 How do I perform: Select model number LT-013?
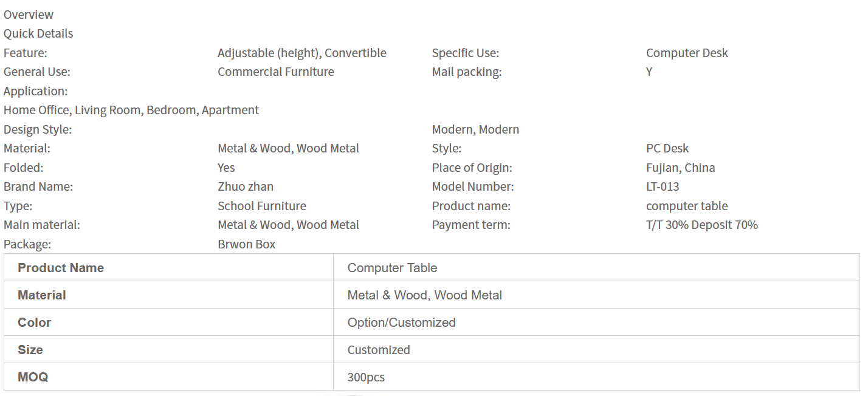tap(663, 186)
